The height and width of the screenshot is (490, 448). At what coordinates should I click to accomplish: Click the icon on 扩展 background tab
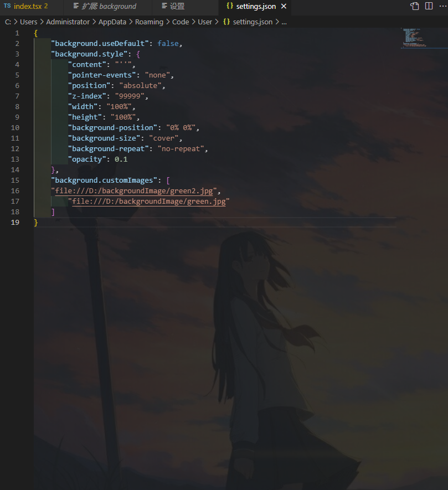tap(76, 6)
